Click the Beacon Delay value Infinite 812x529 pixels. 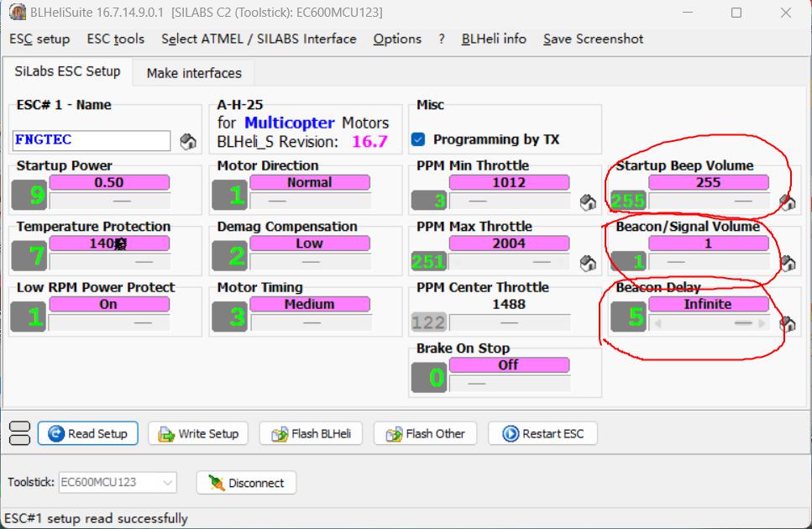(709, 304)
